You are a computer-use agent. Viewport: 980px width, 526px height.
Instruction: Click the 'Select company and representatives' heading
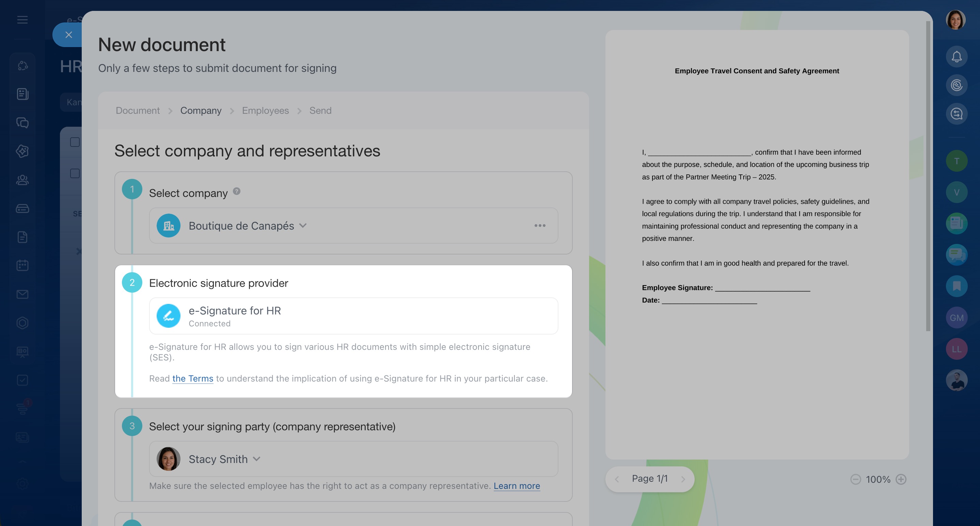[247, 151]
